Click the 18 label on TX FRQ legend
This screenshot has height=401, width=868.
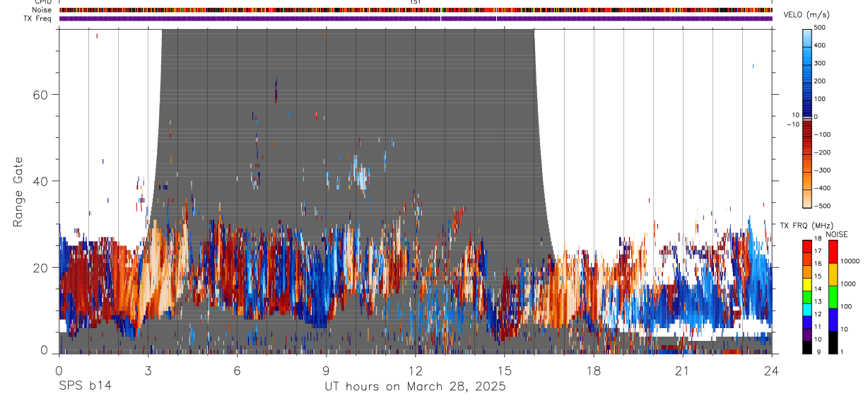pos(817,239)
